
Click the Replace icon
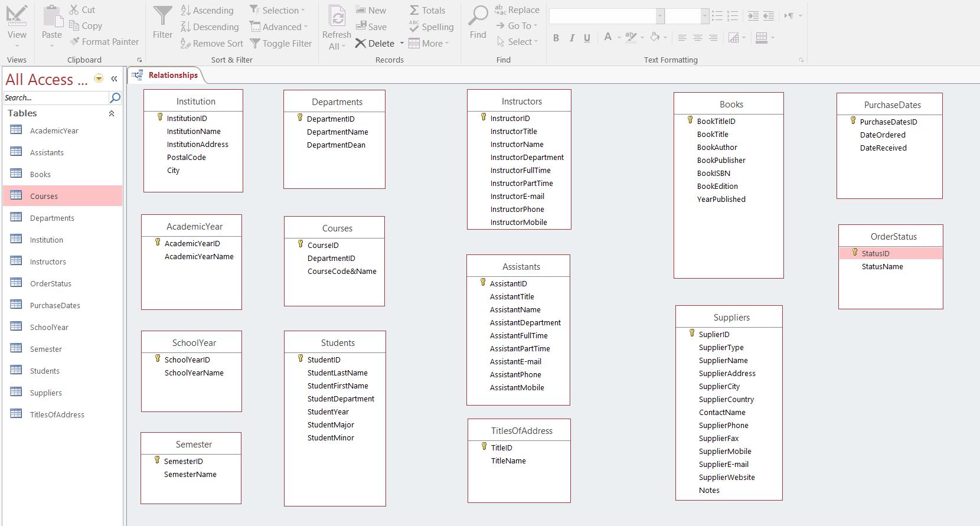click(x=500, y=9)
